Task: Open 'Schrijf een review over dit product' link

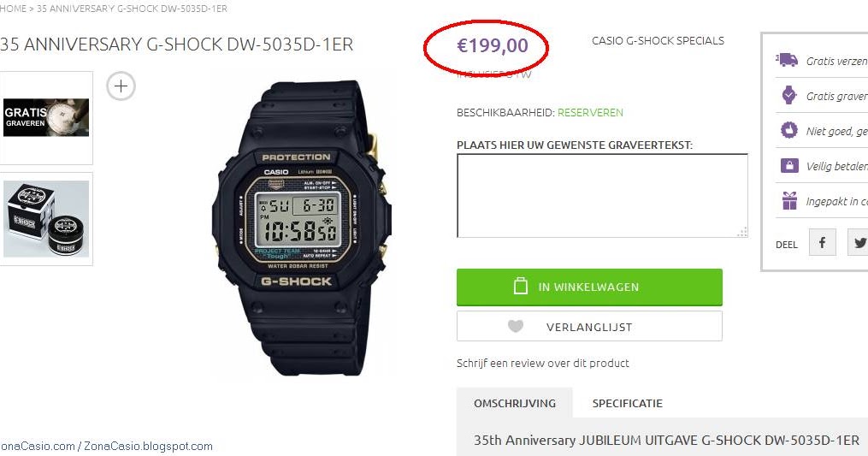Action: [x=542, y=364]
